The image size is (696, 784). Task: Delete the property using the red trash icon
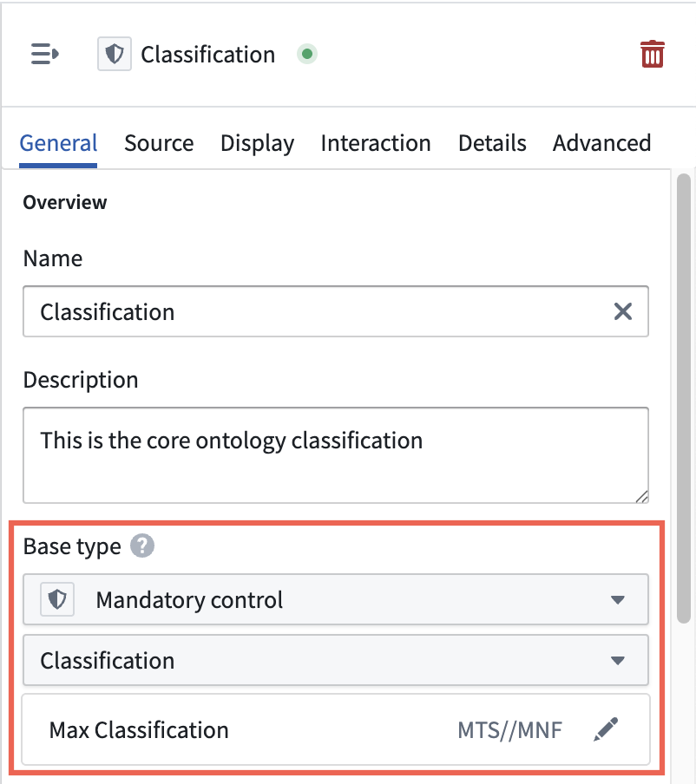(653, 54)
